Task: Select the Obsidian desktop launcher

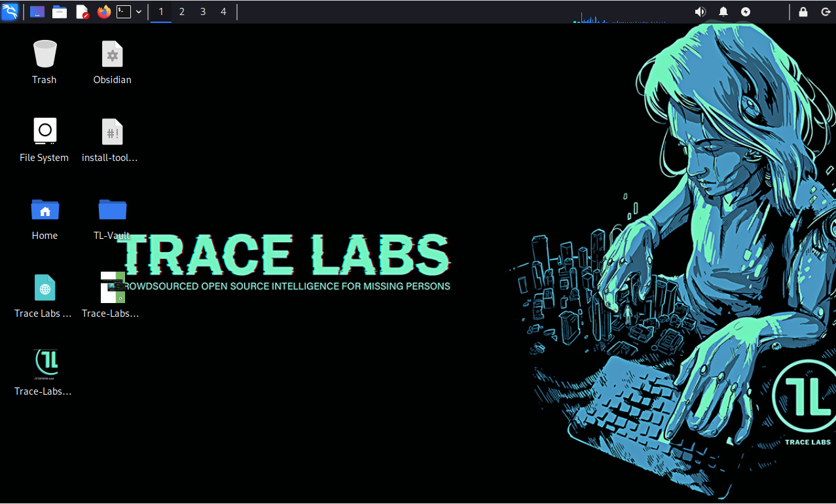Action: (x=113, y=54)
